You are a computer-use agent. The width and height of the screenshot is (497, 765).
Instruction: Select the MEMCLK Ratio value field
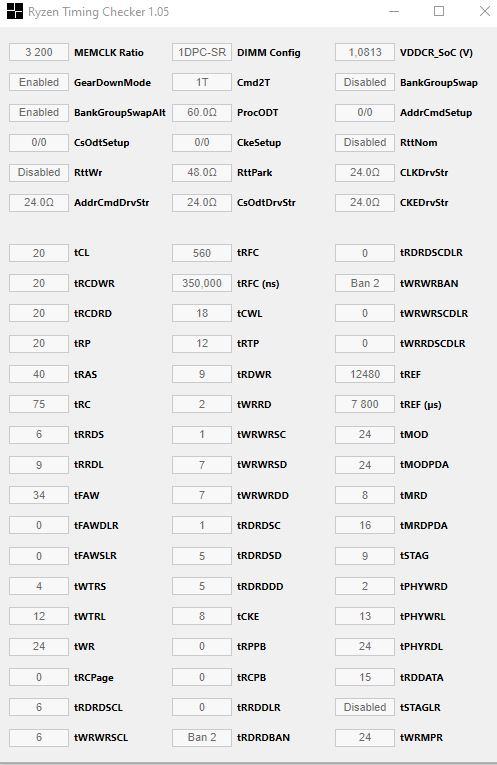tap(39, 52)
